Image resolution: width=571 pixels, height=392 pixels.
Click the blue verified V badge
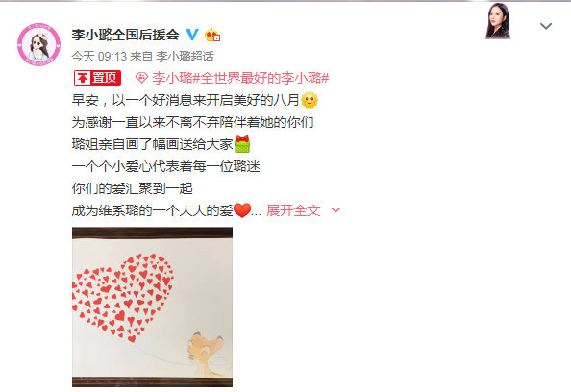tap(192, 35)
